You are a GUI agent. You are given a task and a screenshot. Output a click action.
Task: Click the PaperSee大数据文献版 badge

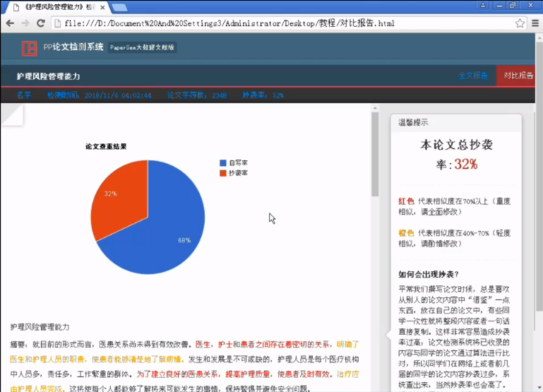142,47
